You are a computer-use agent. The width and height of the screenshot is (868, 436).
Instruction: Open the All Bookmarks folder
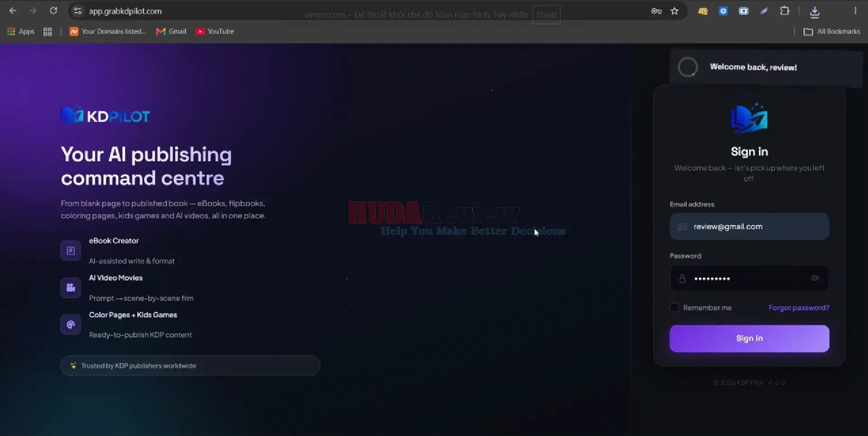832,31
